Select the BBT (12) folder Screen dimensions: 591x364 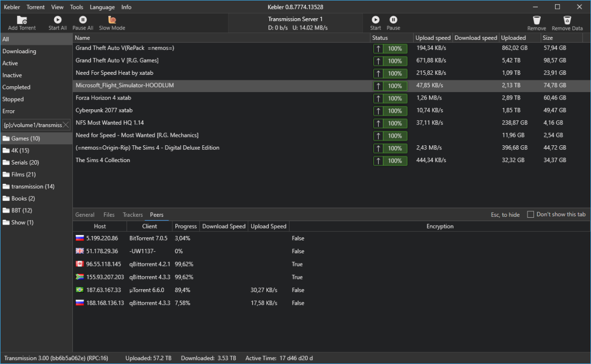click(x=36, y=210)
